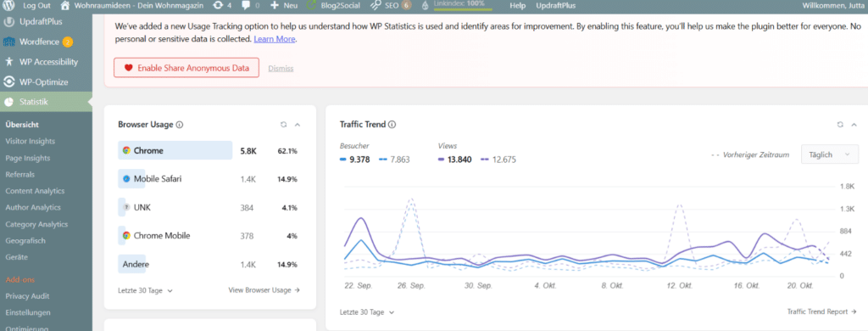Open Letzte 30 Tage in Traffic Trend
The height and width of the screenshot is (331, 868).
pyautogui.click(x=367, y=312)
